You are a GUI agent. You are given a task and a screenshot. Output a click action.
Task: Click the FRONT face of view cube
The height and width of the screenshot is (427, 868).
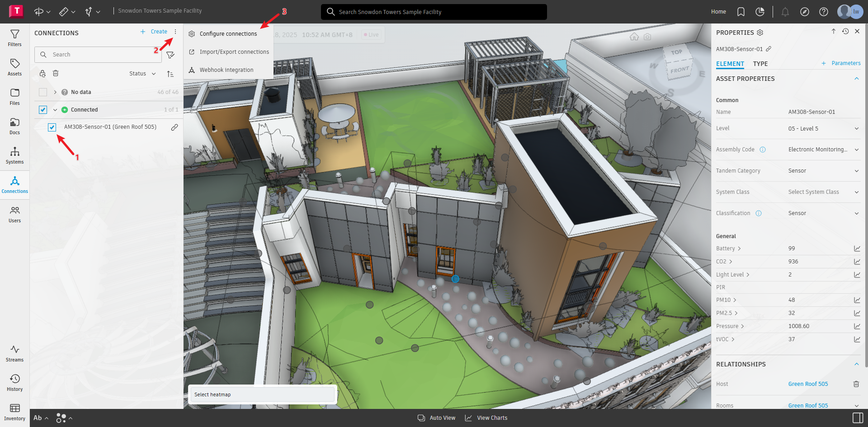click(679, 70)
